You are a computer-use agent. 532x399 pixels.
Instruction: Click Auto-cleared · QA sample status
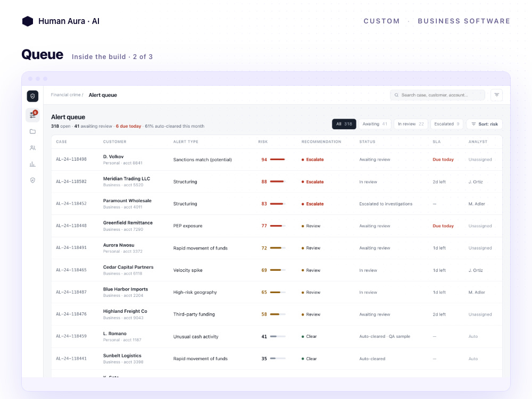tap(385, 337)
